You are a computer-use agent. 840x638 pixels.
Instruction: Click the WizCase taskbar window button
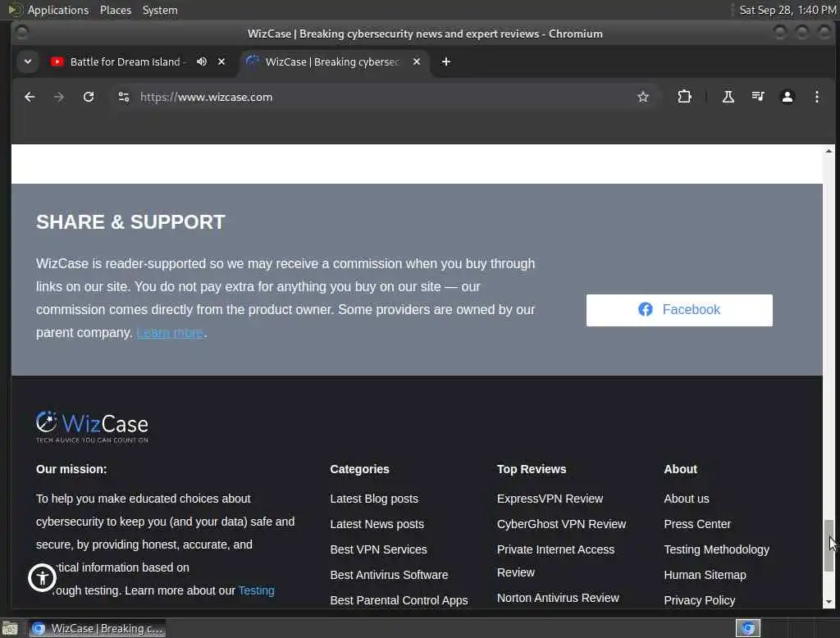tap(97, 628)
